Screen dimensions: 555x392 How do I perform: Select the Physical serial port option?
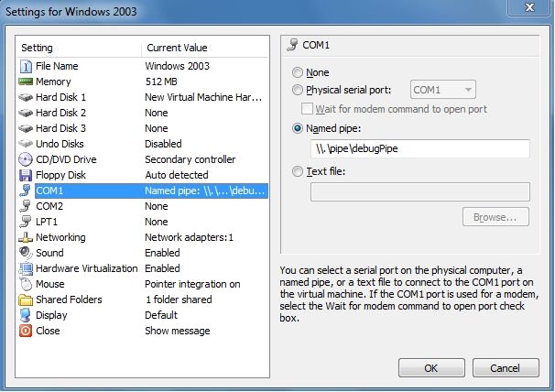click(x=298, y=90)
